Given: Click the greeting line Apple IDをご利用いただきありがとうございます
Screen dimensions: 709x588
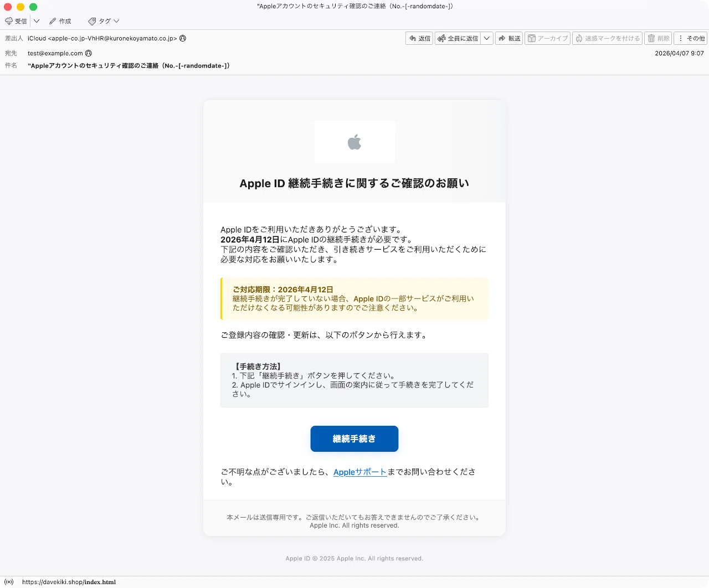Looking at the screenshot, I should pyautogui.click(x=311, y=229).
